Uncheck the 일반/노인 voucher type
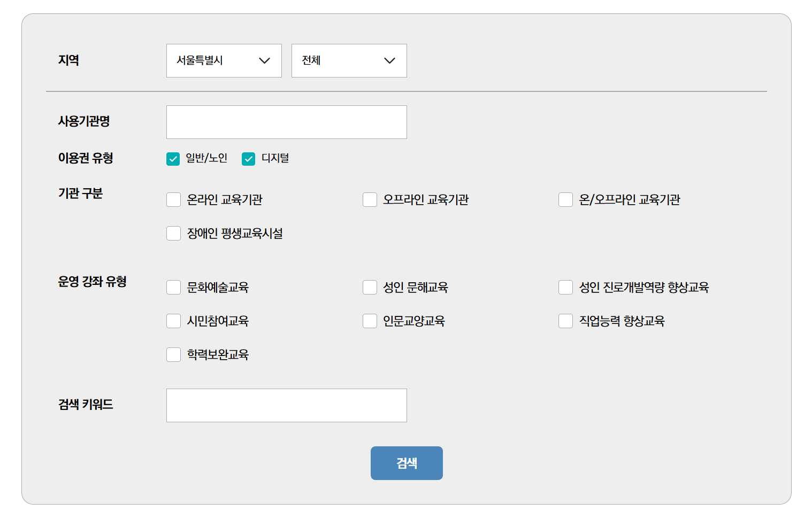The height and width of the screenshot is (511, 812). coord(173,158)
